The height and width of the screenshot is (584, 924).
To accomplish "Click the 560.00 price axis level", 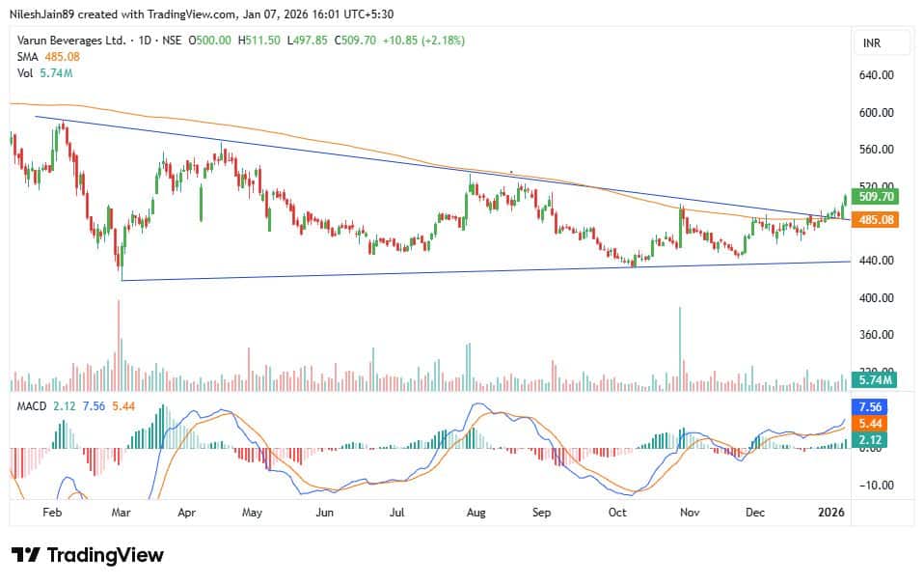I will 877,150.
